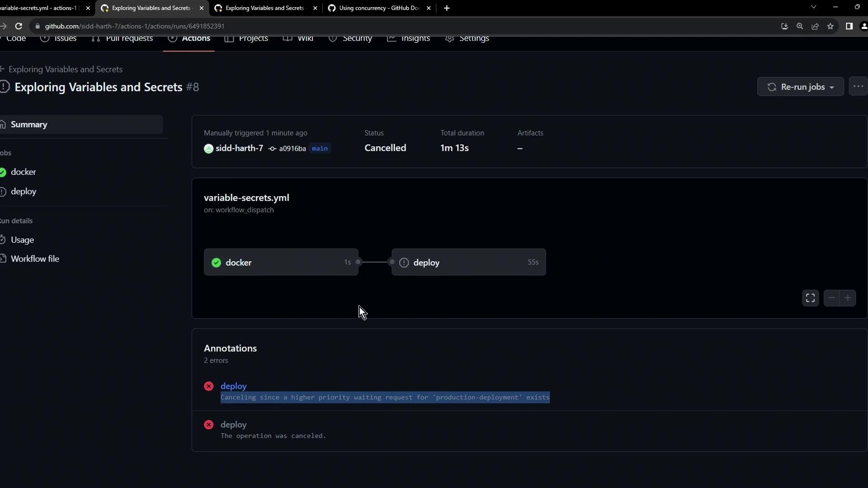
Task: Open Workflow file in run details
Action: pyautogui.click(x=35, y=259)
